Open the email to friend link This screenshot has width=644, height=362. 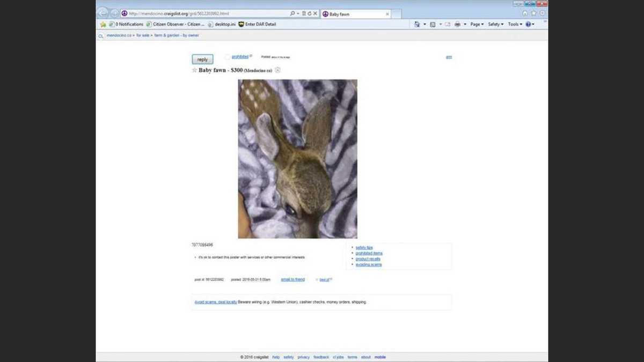click(x=292, y=279)
